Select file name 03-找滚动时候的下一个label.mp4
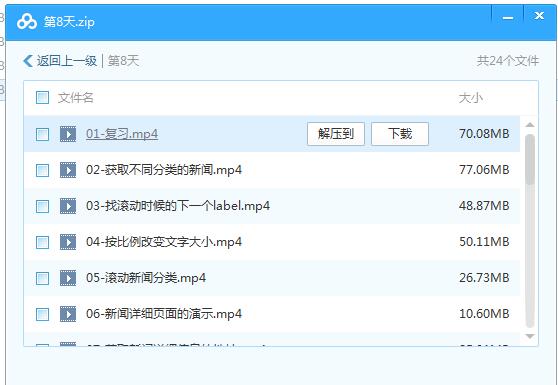Image resolution: width=558 pixels, height=385 pixels. (x=178, y=206)
